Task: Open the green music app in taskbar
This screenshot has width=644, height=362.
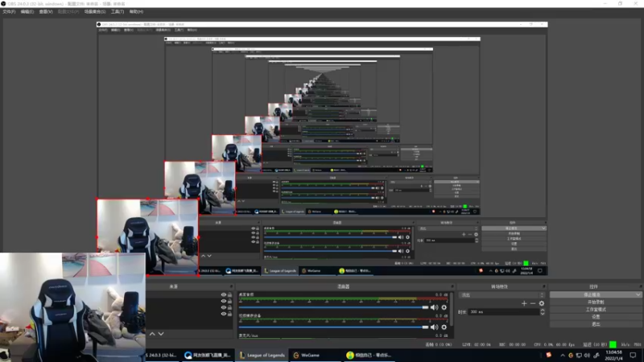Action: (369, 355)
